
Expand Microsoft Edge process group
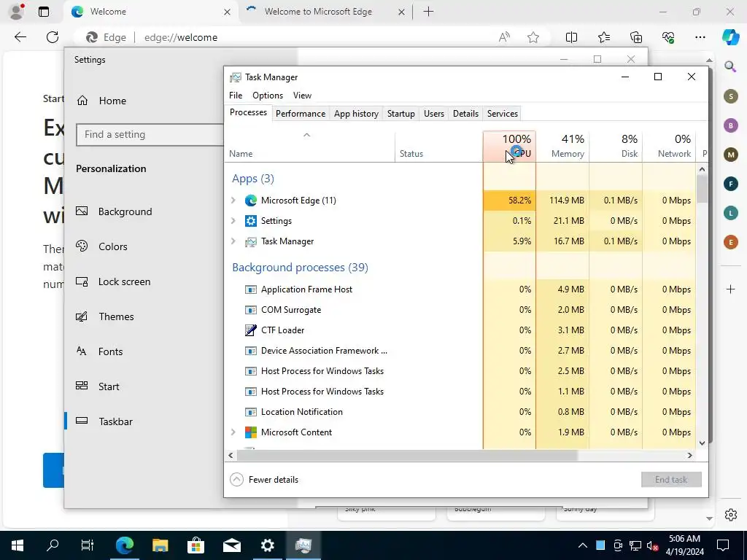pyautogui.click(x=233, y=201)
